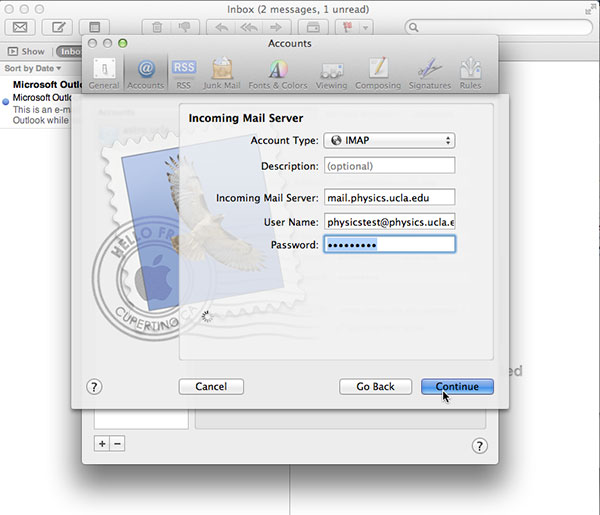Image resolution: width=600 pixels, height=515 pixels.
Task: Open help in setup sheet
Action: click(94, 387)
